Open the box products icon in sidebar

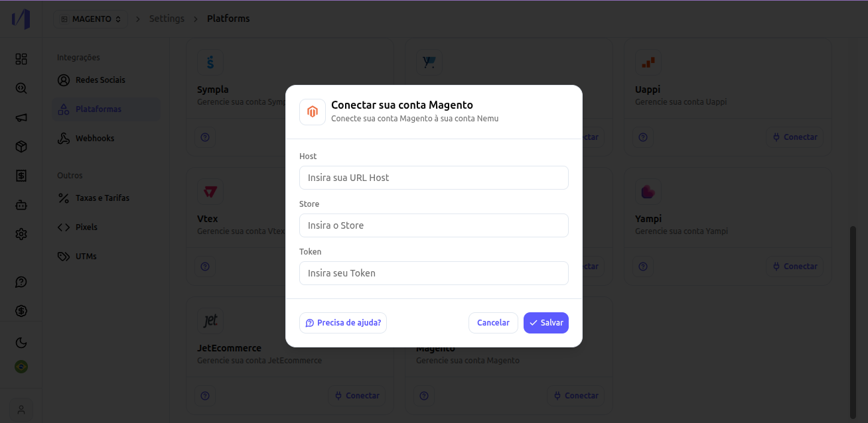[21, 147]
